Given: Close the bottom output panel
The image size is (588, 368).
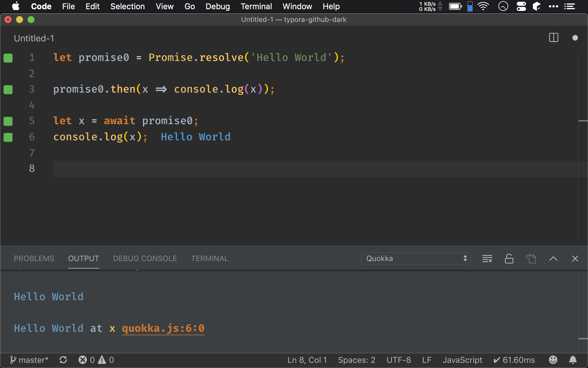Looking at the screenshot, I should coord(575,258).
